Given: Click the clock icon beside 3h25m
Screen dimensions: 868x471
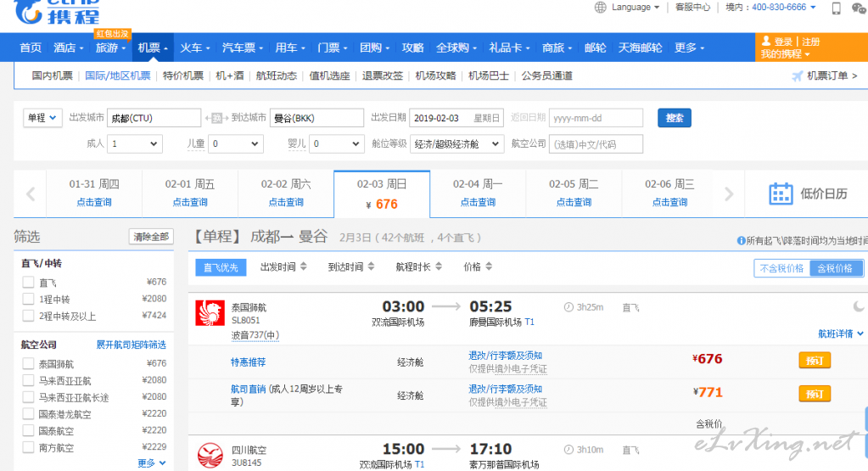Looking at the screenshot, I should 568,307.
